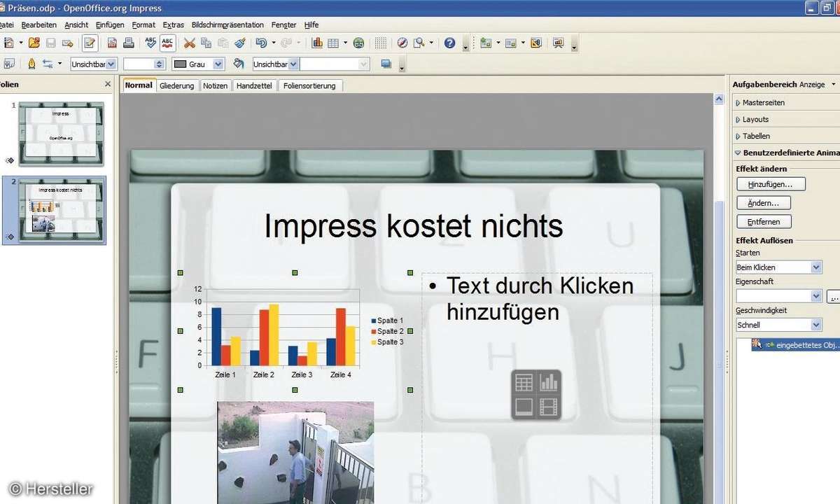Open the Line dialog pen icon
840x504 pixels.
(x=31, y=64)
